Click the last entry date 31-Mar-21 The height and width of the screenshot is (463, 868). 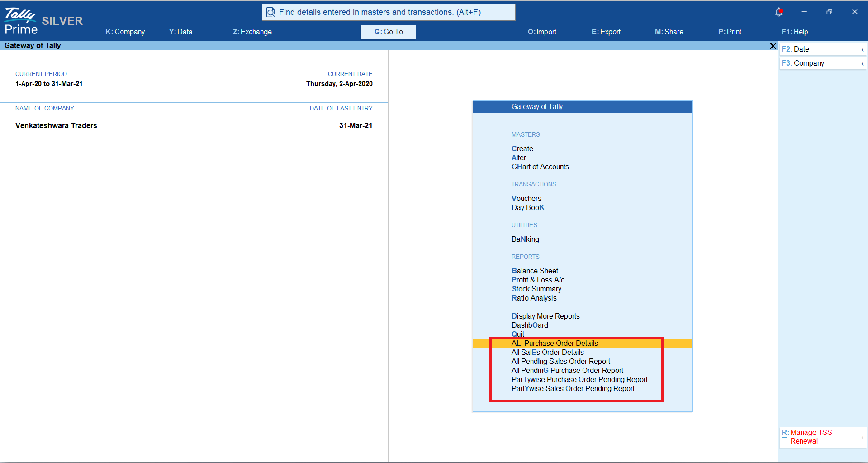(356, 126)
